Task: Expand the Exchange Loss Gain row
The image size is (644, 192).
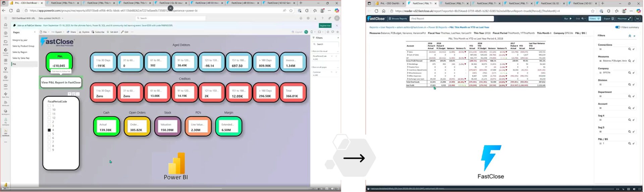Action: tap(408, 79)
